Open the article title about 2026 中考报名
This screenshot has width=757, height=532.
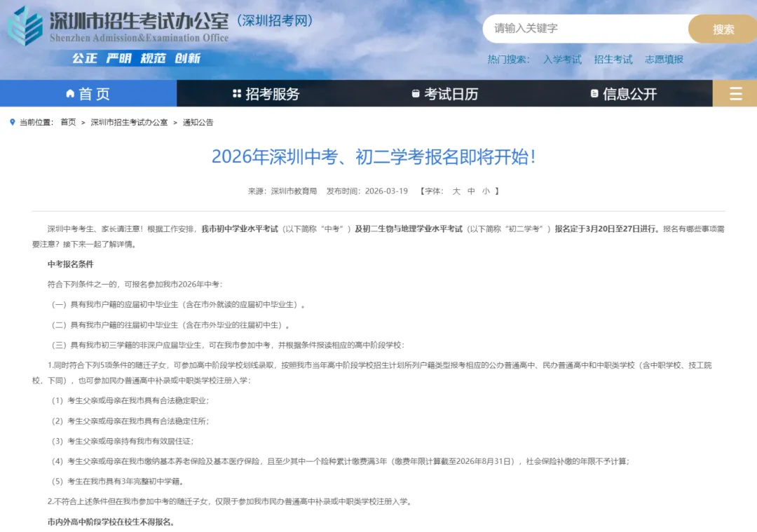pos(378,158)
